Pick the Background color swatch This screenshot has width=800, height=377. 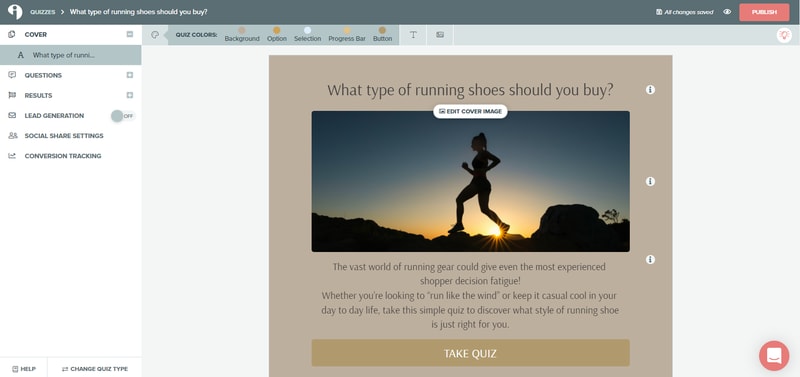[x=242, y=31]
